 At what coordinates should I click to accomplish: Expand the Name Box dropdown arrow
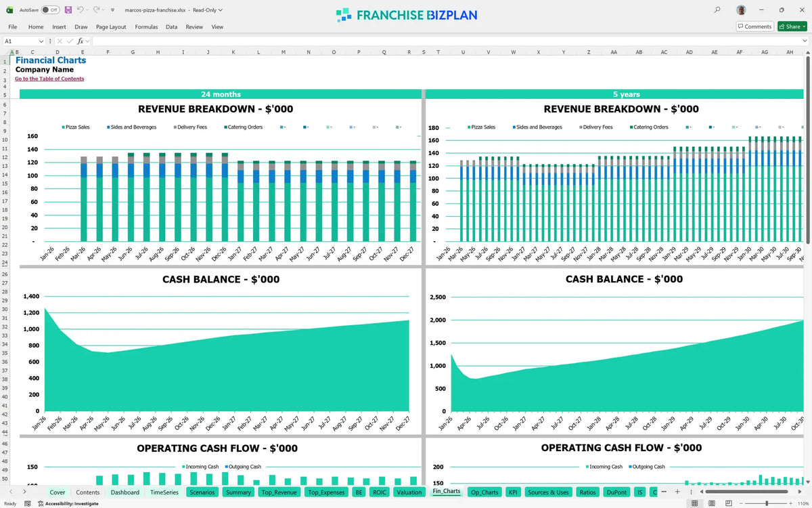41,41
